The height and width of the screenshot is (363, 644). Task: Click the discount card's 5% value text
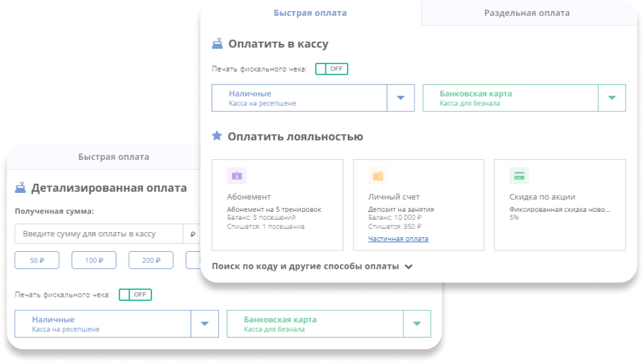514,217
